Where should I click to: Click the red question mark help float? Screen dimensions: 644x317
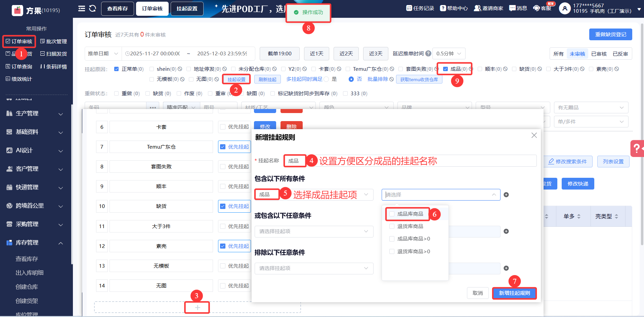[x=637, y=148]
